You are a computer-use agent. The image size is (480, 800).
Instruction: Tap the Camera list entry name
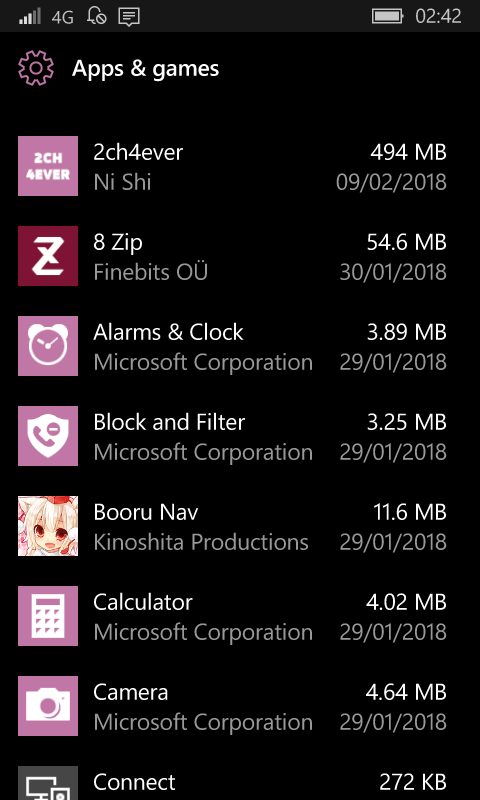tap(131, 692)
